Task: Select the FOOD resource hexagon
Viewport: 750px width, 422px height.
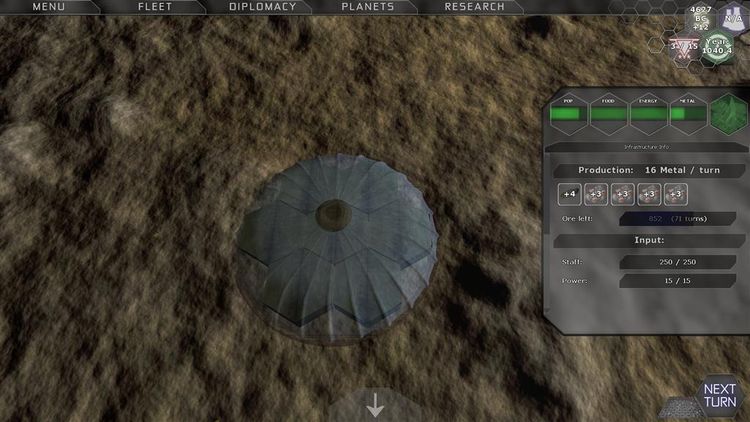Action: pos(608,114)
